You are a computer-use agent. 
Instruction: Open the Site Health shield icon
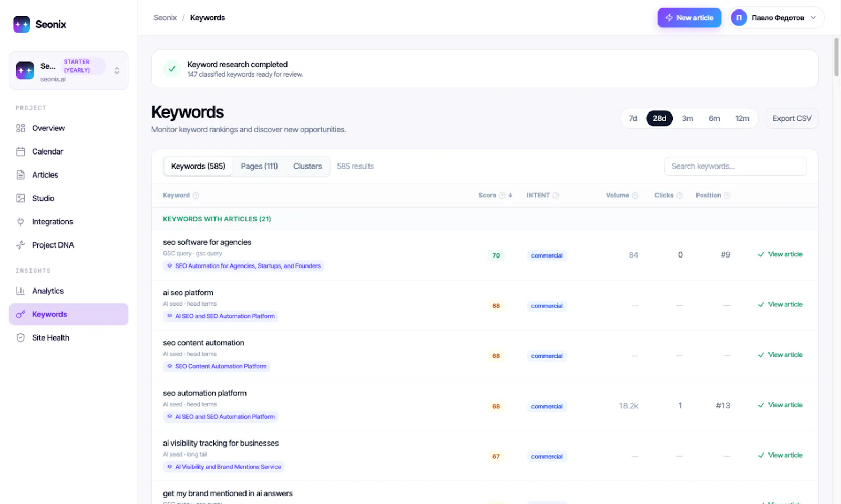pos(20,338)
